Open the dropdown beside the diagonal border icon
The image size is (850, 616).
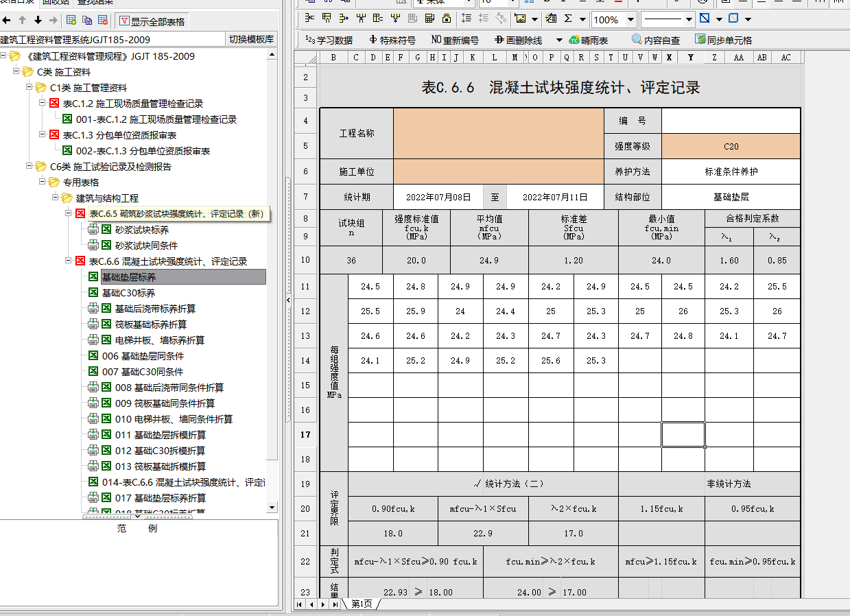coord(719,19)
